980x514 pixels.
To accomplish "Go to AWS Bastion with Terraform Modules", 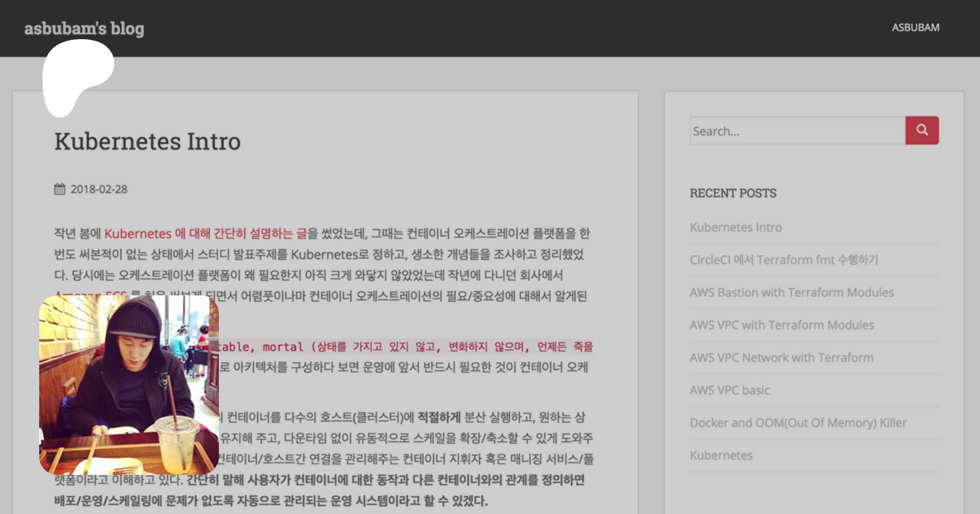I will [x=791, y=293].
